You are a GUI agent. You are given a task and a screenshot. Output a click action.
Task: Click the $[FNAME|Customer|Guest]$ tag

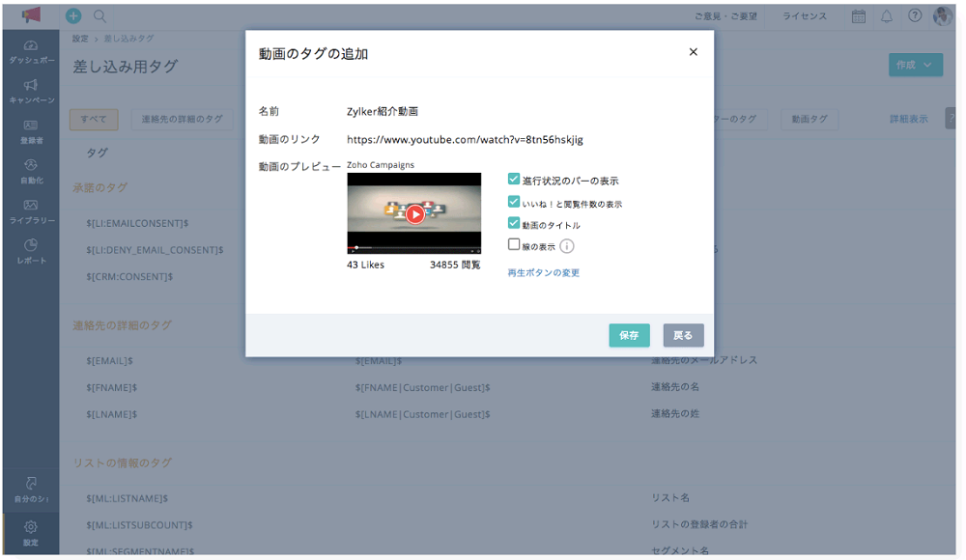click(423, 387)
